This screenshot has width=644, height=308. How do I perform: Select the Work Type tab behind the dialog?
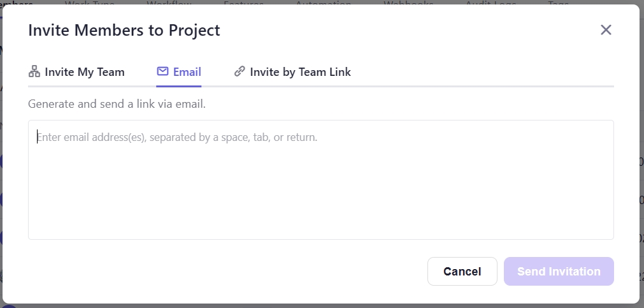90,3
